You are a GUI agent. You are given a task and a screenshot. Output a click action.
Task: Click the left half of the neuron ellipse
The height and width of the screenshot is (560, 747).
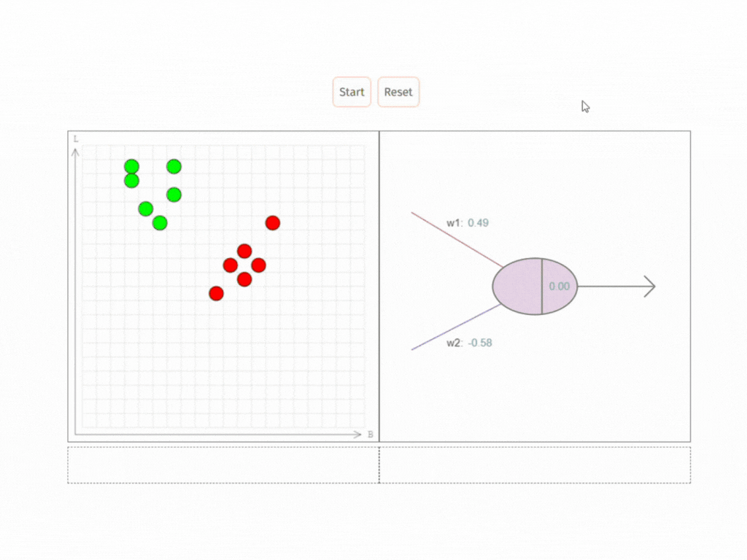[x=517, y=287]
